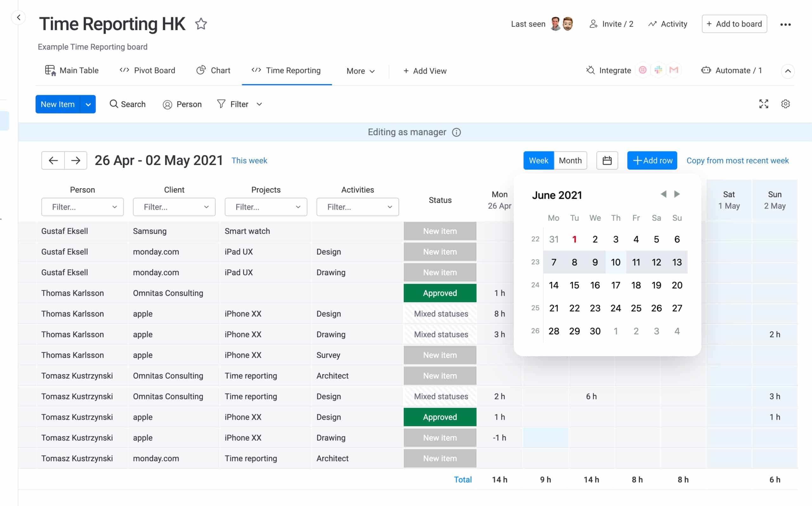Click the highlighted cell in Tomasz apple Drawing row
Screen dimensions: 812x506
(x=546, y=438)
